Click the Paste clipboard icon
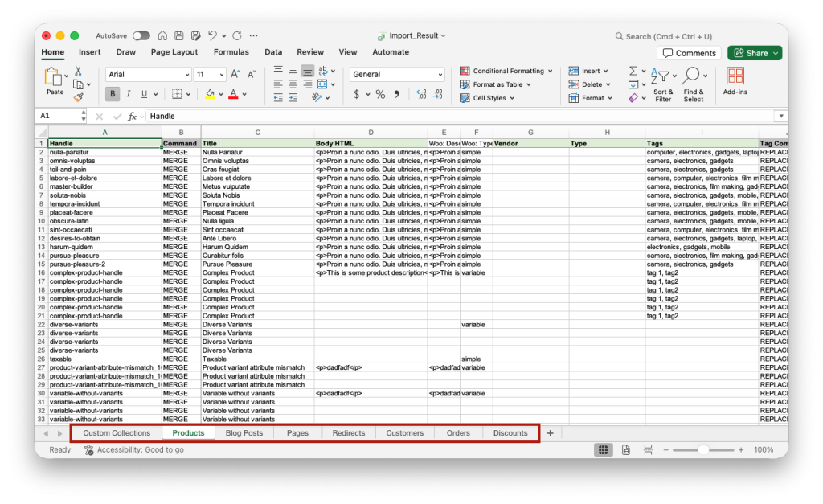 [x=53, y=76]
